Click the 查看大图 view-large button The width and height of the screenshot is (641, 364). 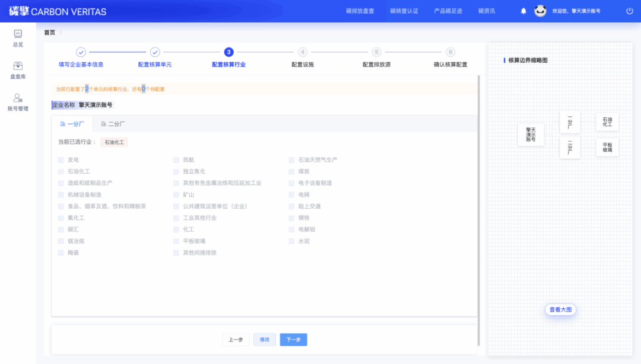pyautogui.click(x=560, y=309)
